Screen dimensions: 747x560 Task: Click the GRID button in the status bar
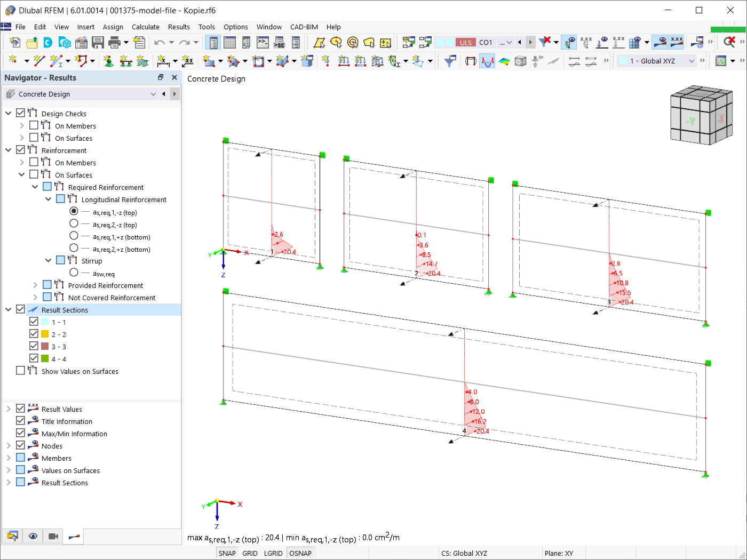point(250,553)
